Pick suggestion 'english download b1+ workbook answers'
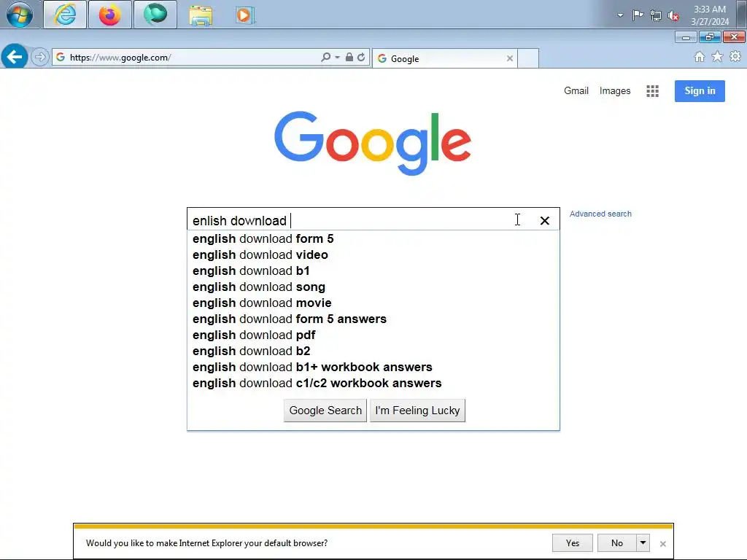The image size is (747, 560). pos(373,367)
